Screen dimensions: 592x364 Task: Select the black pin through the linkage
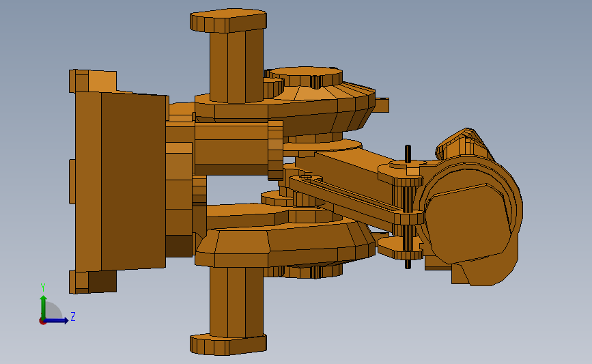408,207
